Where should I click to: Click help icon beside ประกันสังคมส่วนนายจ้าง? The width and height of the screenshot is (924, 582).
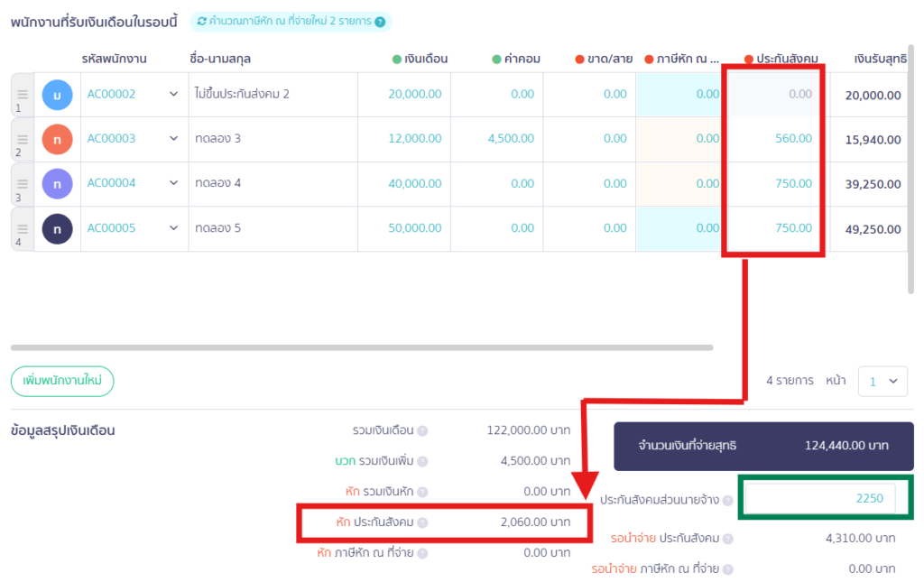(x=727, y=500)
